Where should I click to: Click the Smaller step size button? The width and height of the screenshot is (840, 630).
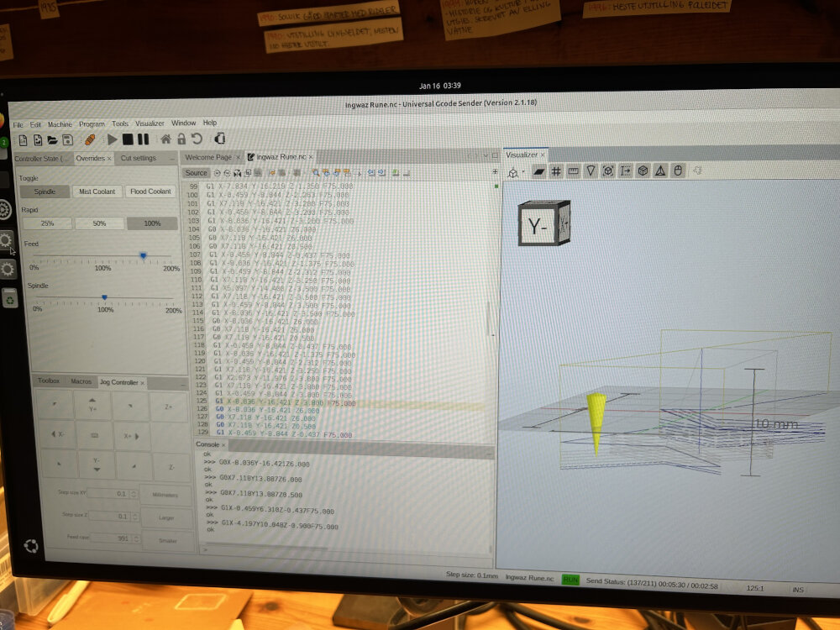pos(167,540)
